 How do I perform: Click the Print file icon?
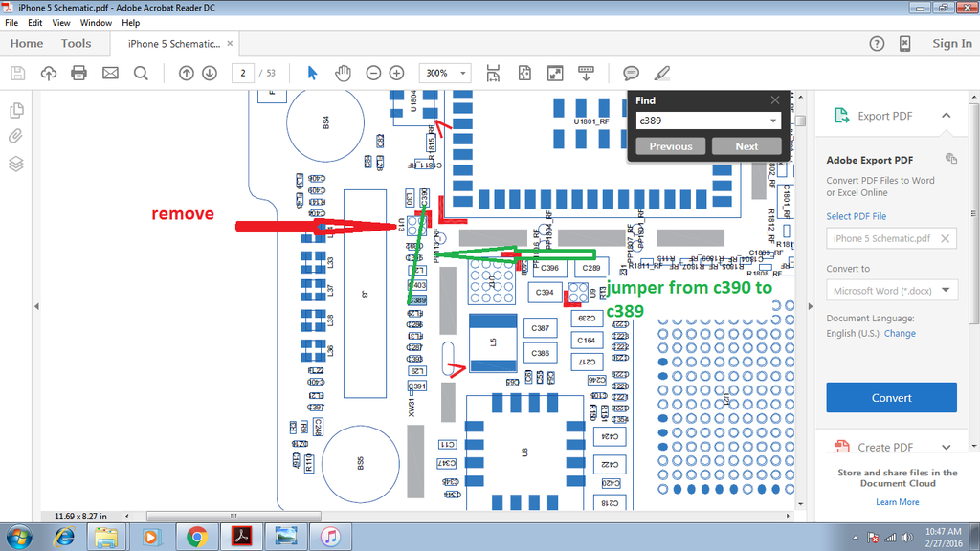[78, 73]
